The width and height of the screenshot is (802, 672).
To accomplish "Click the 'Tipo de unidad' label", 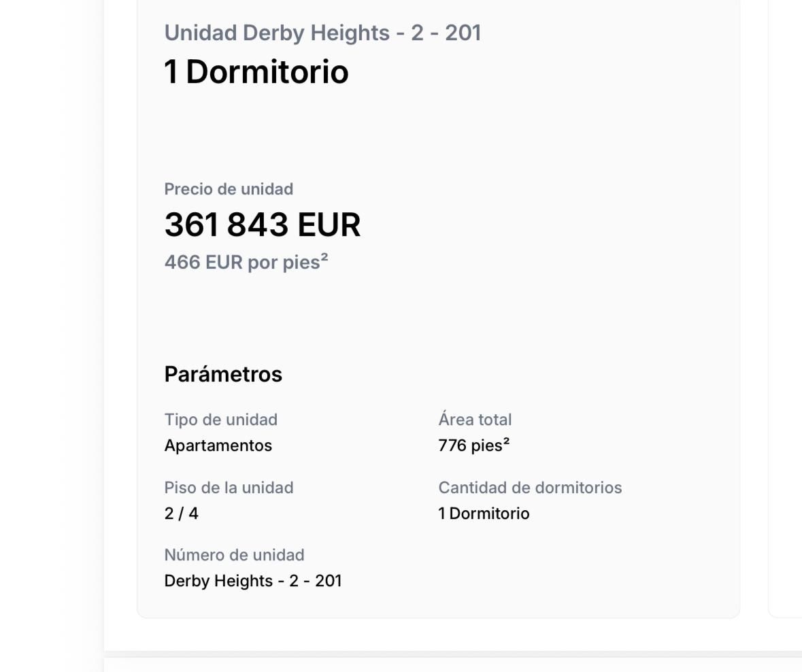I will tap(220, 420).
